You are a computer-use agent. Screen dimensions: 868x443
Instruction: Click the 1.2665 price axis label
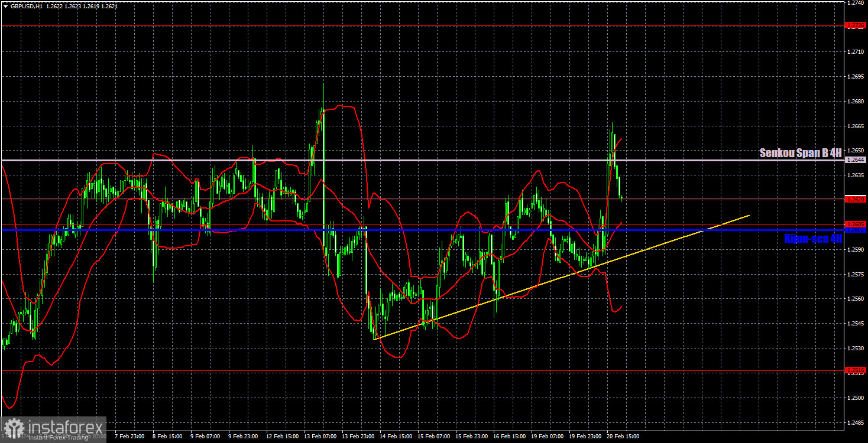click(x=856, y=126)
